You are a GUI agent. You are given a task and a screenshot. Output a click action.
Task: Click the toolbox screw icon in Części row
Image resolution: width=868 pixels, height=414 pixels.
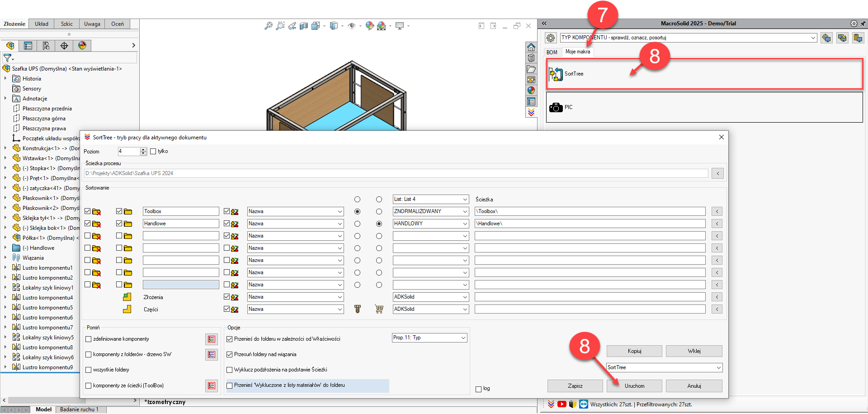358,309
